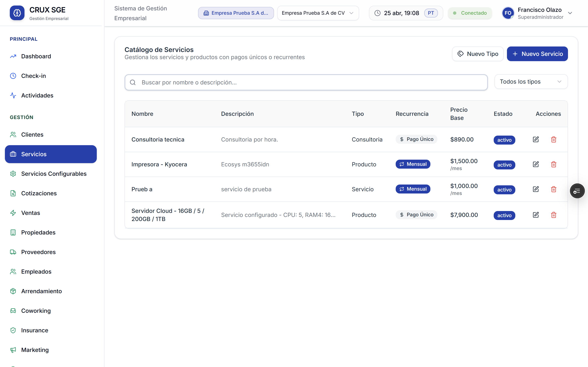Delete the Consultoria tecnica service

click(x=553, y=139)
